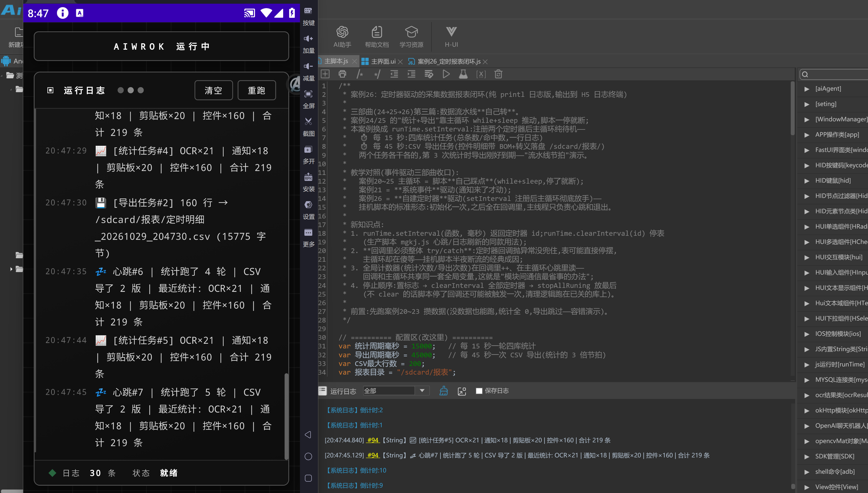The height and width of the screenshot is (493, 868).
Task: Enable the 保存日志 checkbox
Action: [479, 391]
